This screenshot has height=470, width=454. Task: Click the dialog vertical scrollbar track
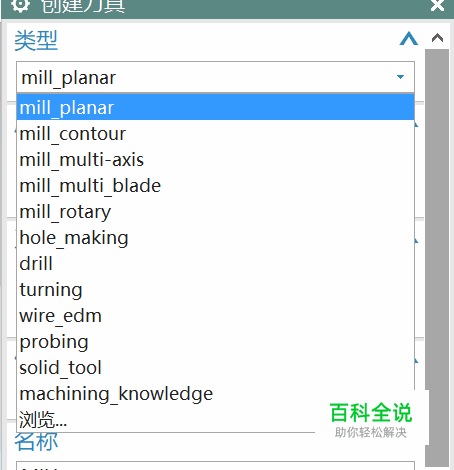[x=437, y=258]
